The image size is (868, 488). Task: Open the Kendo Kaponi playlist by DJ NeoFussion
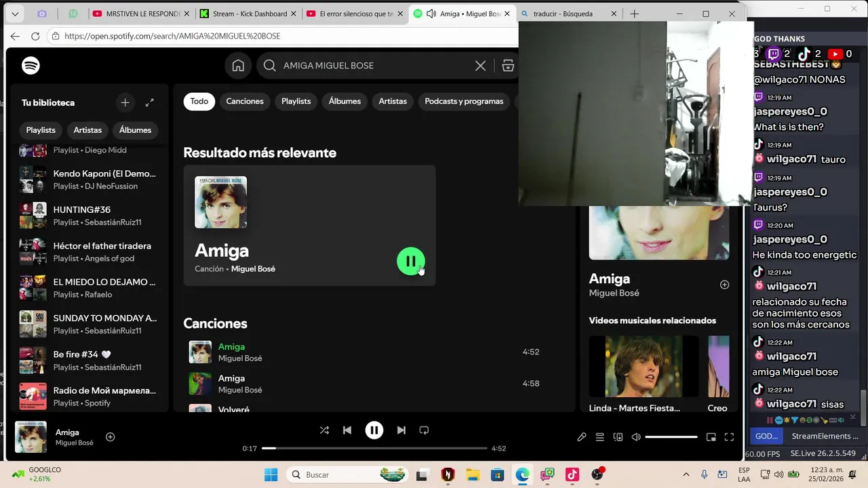point(90,180)
